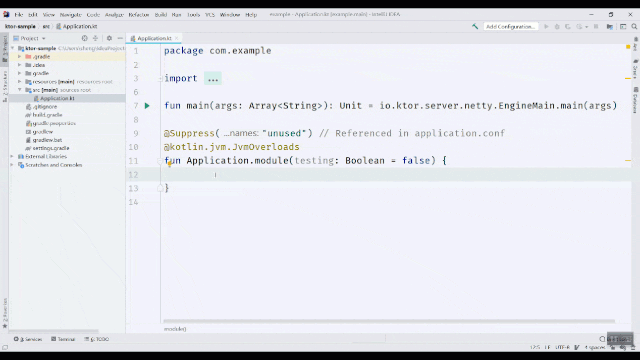
Task: Expand the .idea folder arrow
Action: point(20,65)
